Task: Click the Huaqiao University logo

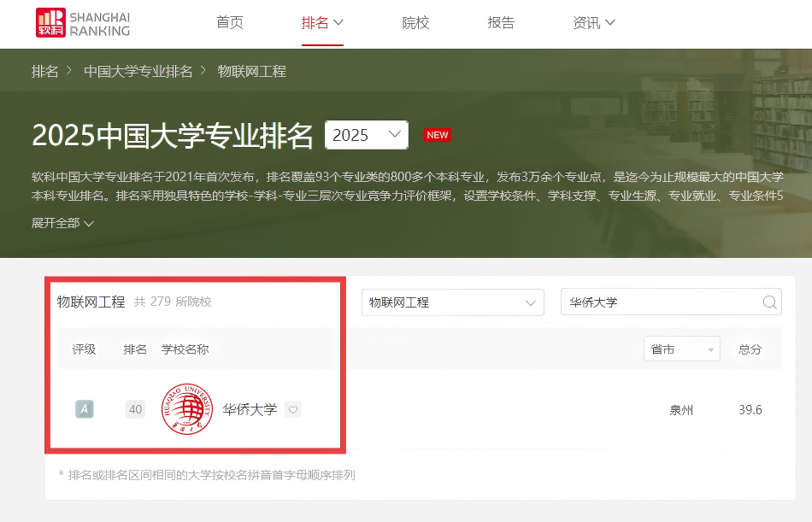Action: pos(187,409)
